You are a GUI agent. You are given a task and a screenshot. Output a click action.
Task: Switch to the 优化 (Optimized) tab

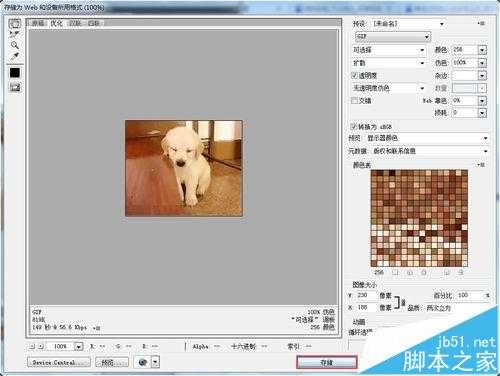[x=57, y=23]
